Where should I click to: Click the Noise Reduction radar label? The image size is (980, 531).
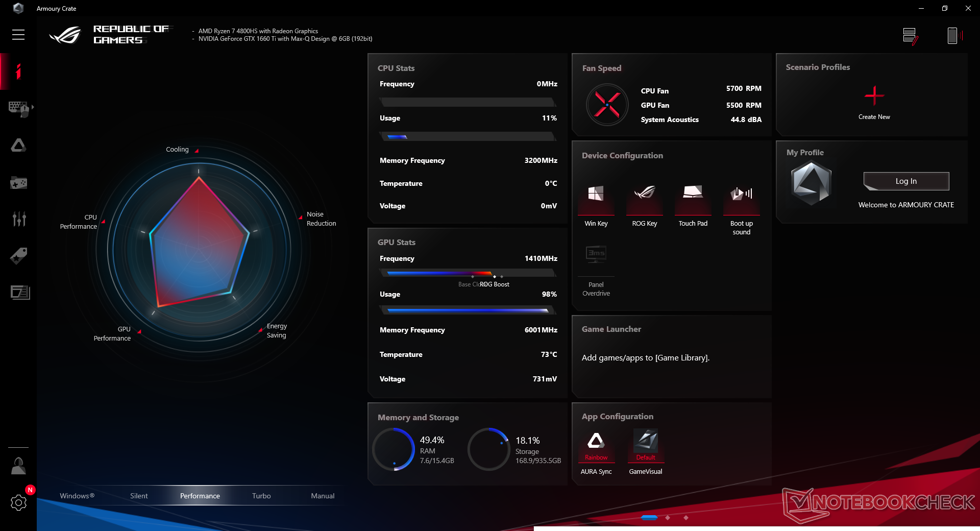click(x=322, y=219)
